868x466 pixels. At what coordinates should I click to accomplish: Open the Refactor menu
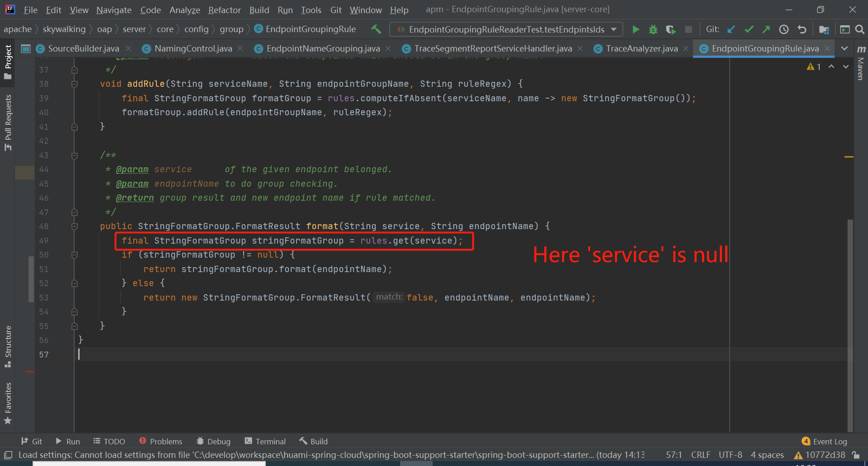225,10
